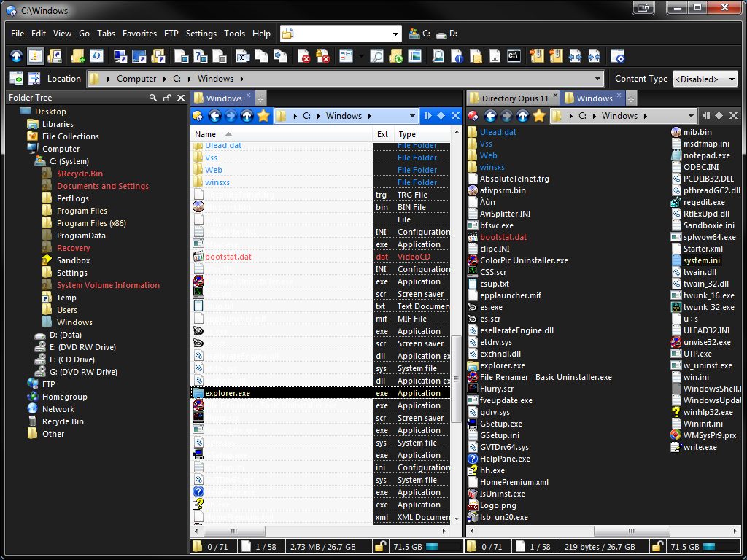The image size is (747, 560).
Task: Open the Find files tool
Action: (379, 56)
